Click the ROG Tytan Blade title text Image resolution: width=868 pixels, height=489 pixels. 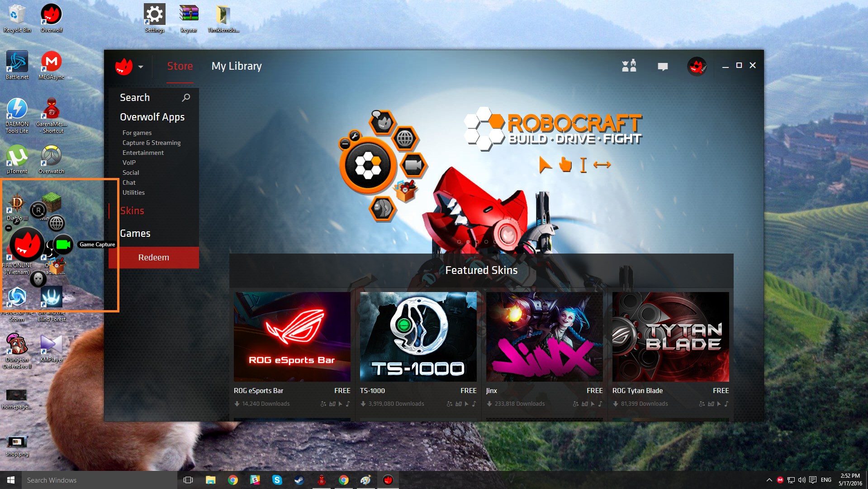[x=637, y=390]
